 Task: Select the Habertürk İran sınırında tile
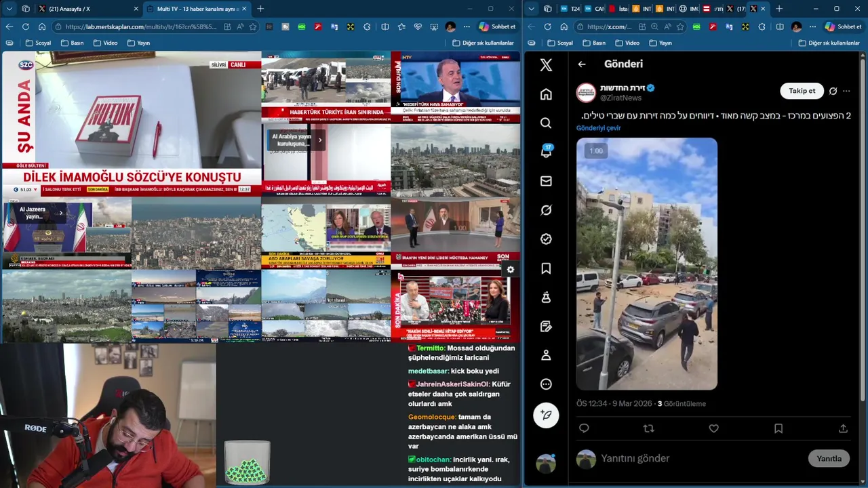(x=326, y=87)
